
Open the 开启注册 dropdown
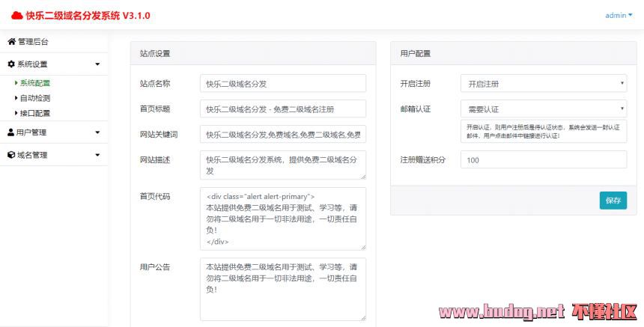tap(543, 83)
